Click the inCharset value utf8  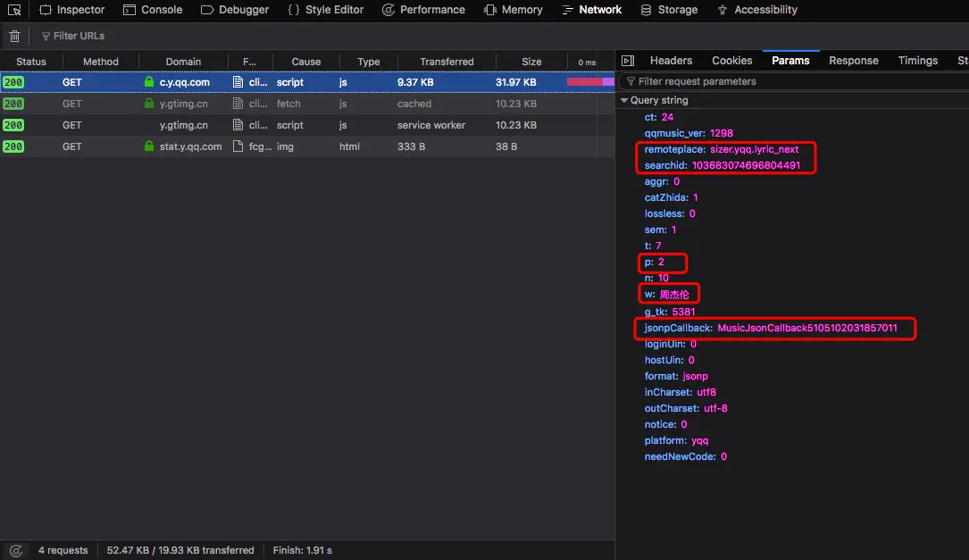coord(706,392)
